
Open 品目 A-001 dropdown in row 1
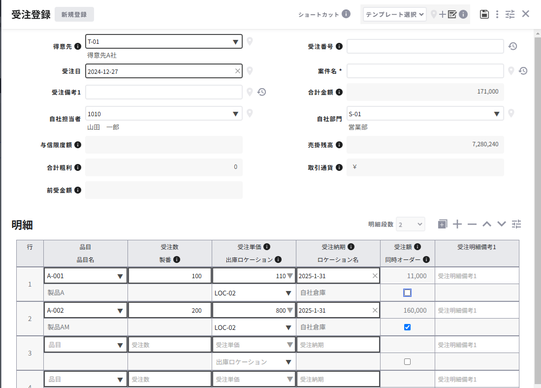[120, 276]
